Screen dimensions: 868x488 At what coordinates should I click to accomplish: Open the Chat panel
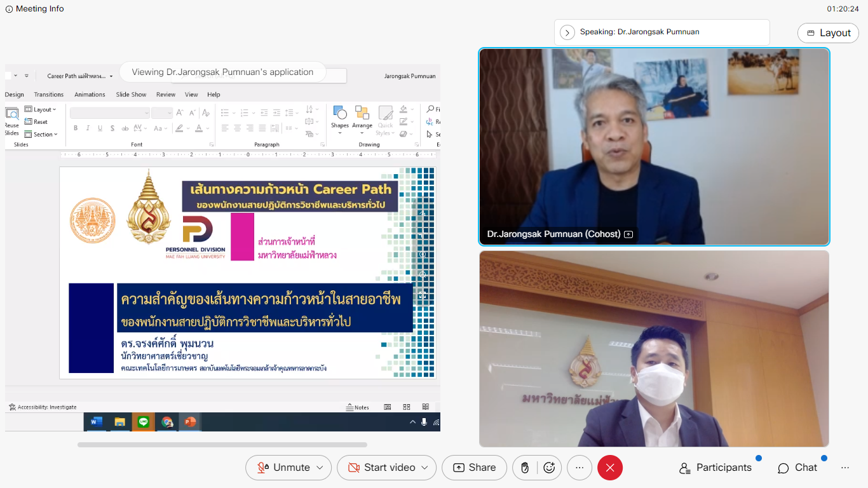[798, 468]
